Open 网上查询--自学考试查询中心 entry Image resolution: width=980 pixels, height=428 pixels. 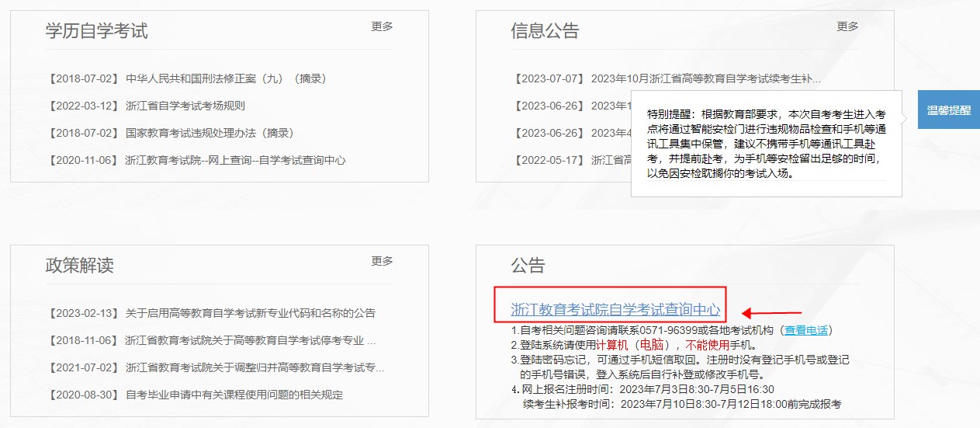(x=234, y=160)
